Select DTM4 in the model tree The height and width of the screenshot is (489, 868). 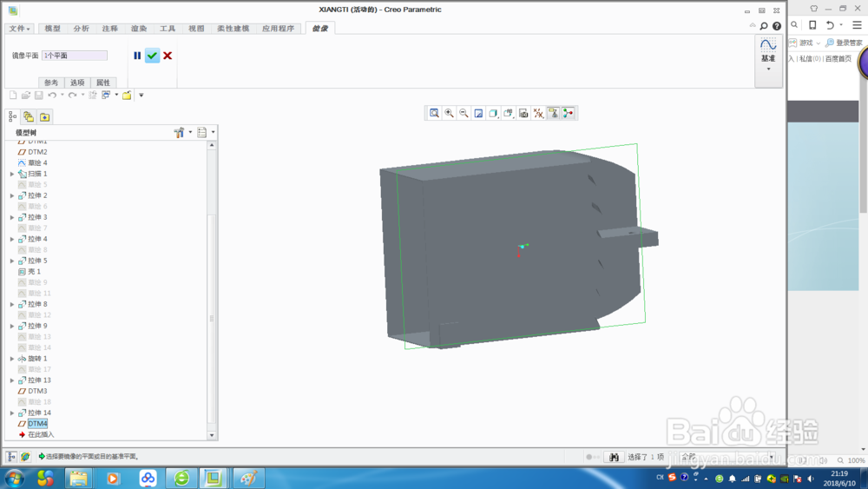[37, 424]
